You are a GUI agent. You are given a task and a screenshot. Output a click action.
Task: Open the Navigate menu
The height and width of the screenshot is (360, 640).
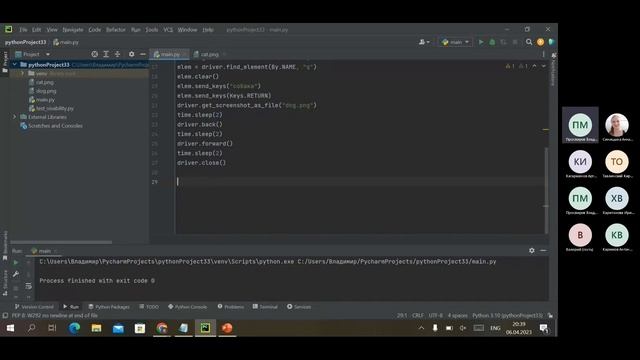tap(73, 30)
